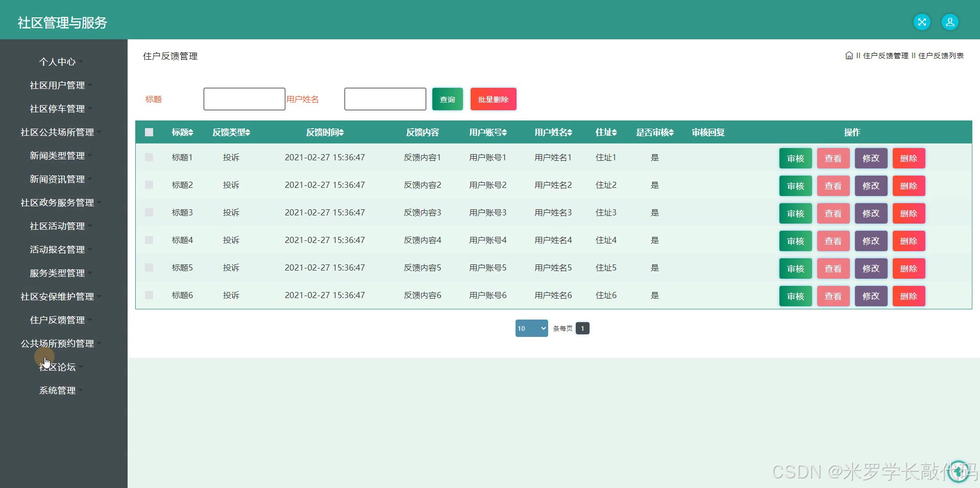980x488 pixels.
Task: Expand 社区停车管理 sidebar menu
Action: pyautogui.click(x=61, y=109)
